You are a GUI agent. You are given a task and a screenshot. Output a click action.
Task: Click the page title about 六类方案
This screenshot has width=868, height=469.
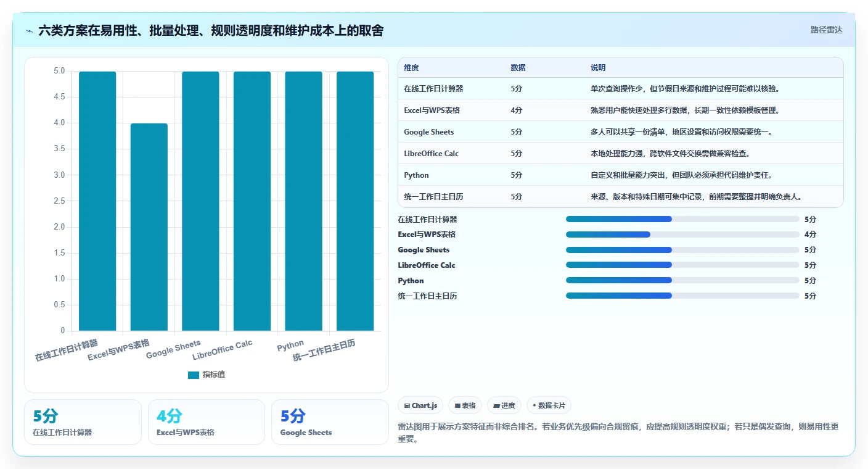pos(211,30)
